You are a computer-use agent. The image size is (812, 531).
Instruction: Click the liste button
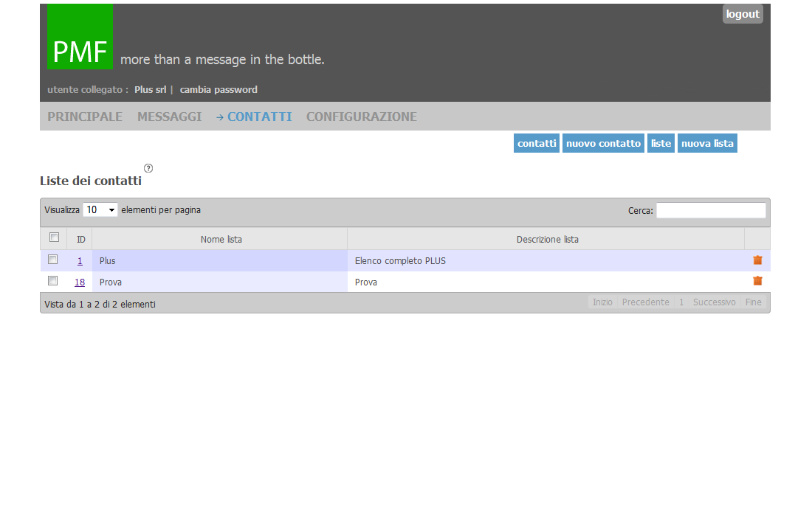[661, 143]
